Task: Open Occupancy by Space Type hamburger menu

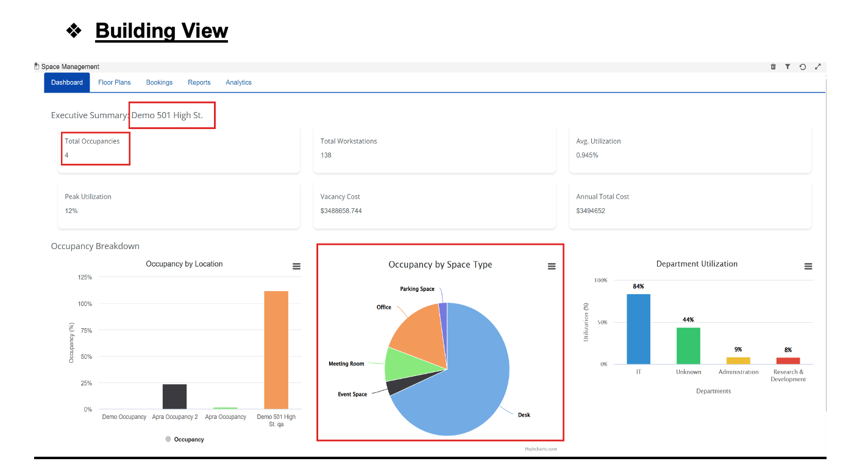Action: pos(552,266)
